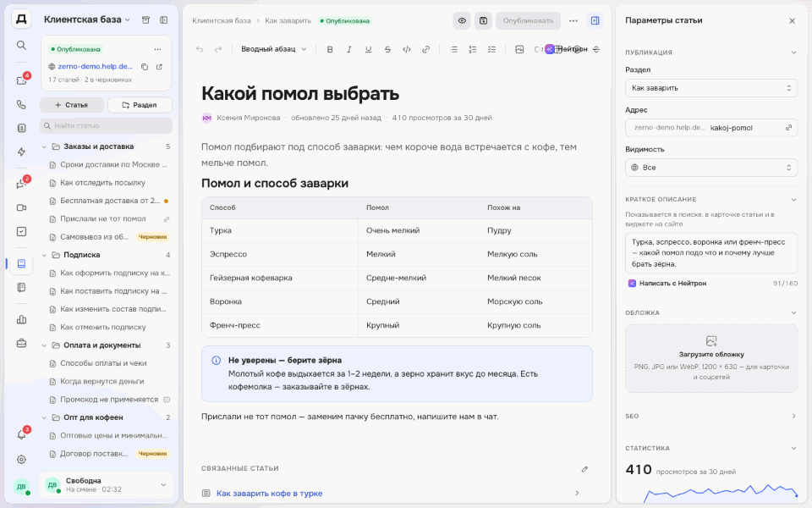Screen dimensions: 812x508
Task: Toggle article preview with the eye icon
Action: 462,20
